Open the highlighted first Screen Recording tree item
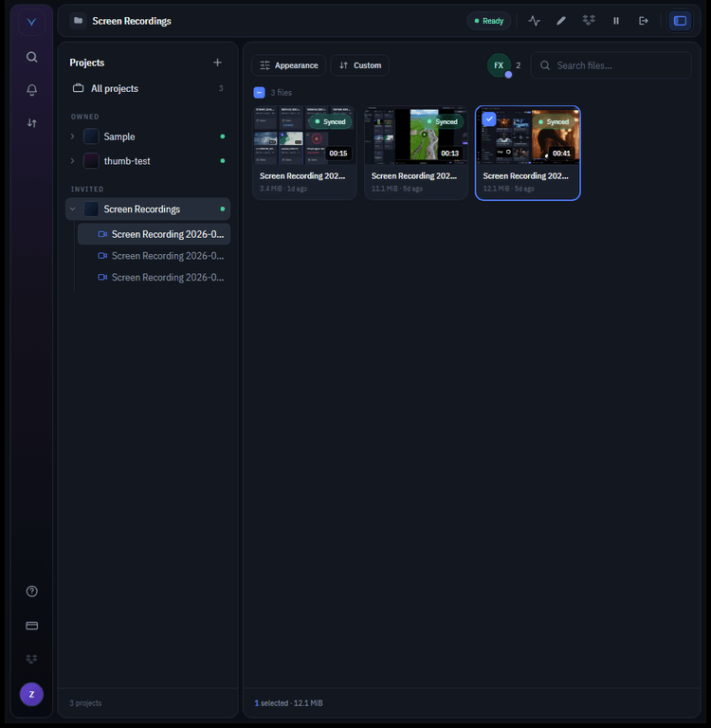Viewport: 711px width, 728px height. point(154,234)
